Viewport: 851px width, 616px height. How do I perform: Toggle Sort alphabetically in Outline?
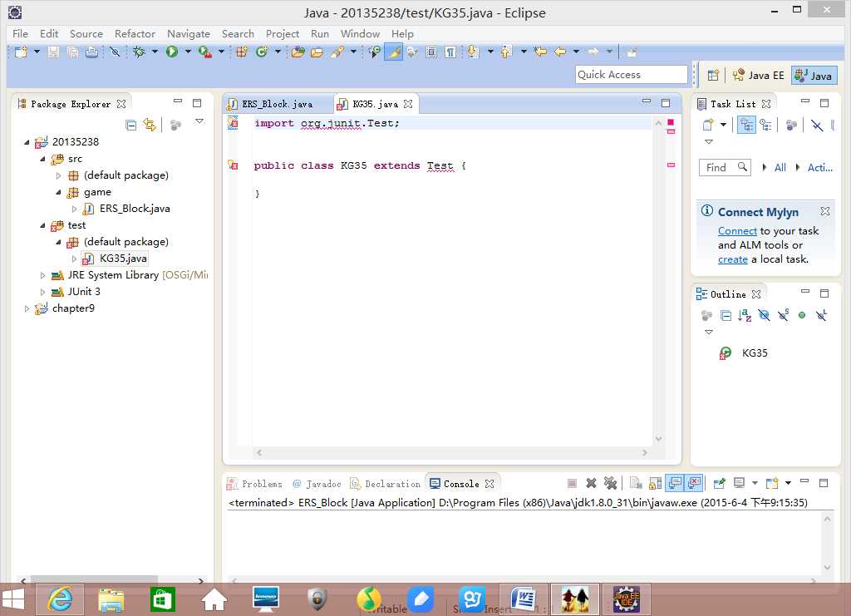[745, 315]
